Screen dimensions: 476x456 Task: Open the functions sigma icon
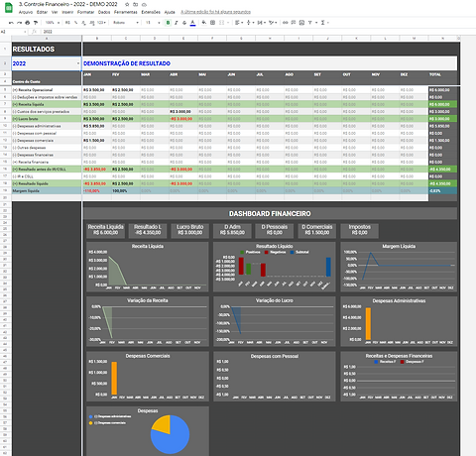[x=323, y=23]
